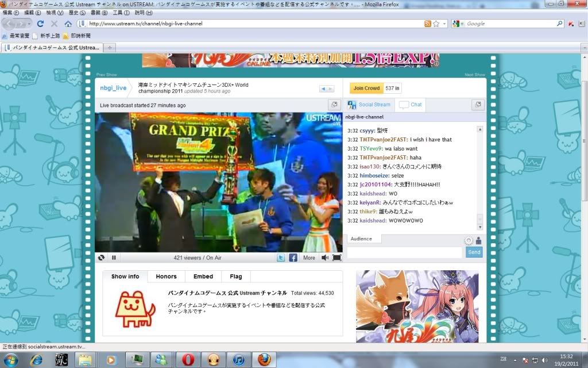Click the Kaspersky virtual keyboard toolbar icon
This screenshot has width=588, height=368.
pos(582,24)
